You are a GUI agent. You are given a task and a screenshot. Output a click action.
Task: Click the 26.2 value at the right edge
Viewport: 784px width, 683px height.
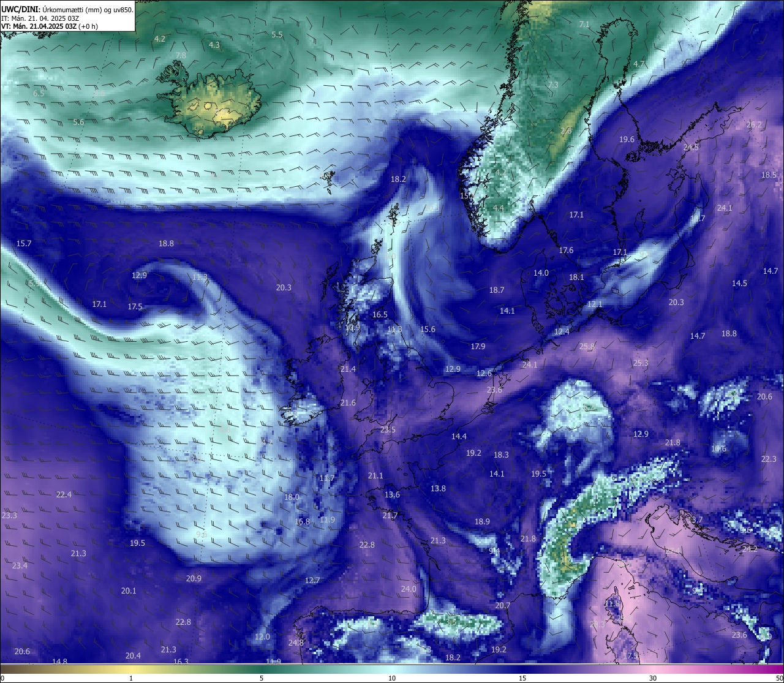754,125
